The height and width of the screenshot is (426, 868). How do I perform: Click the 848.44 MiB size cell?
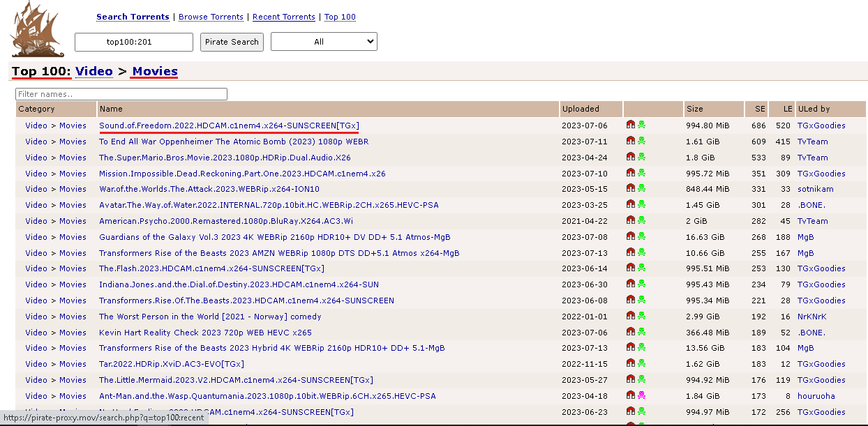(707, 189)
